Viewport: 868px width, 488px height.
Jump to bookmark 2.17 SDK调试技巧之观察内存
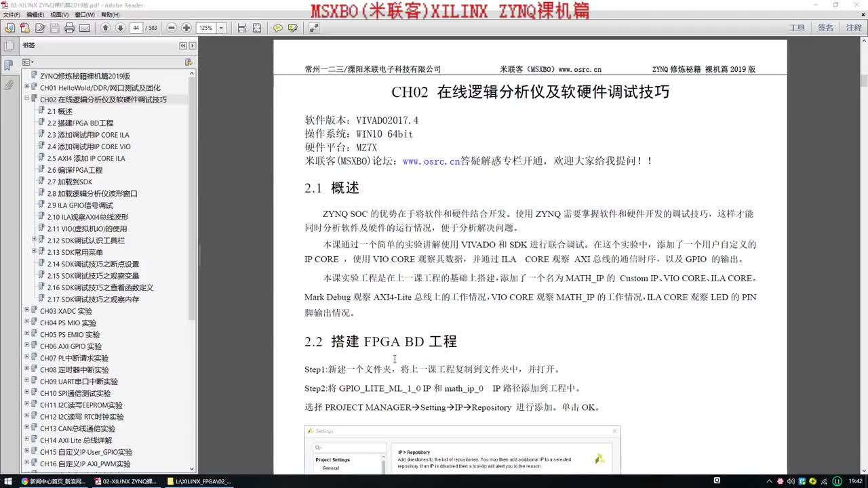(93, 300)
